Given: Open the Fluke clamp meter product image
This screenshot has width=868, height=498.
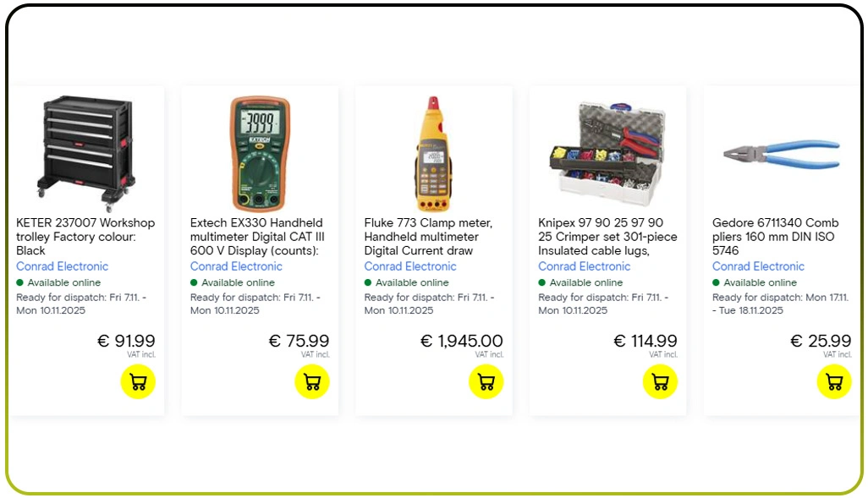Looking at the screenshot, I should coord(434,149).
